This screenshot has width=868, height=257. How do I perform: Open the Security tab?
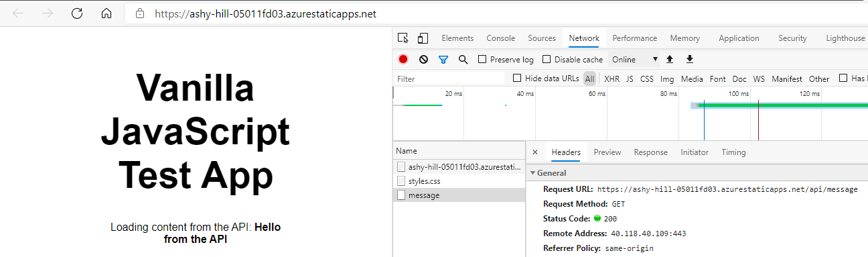pyautogui.click(x=792, y=38)
